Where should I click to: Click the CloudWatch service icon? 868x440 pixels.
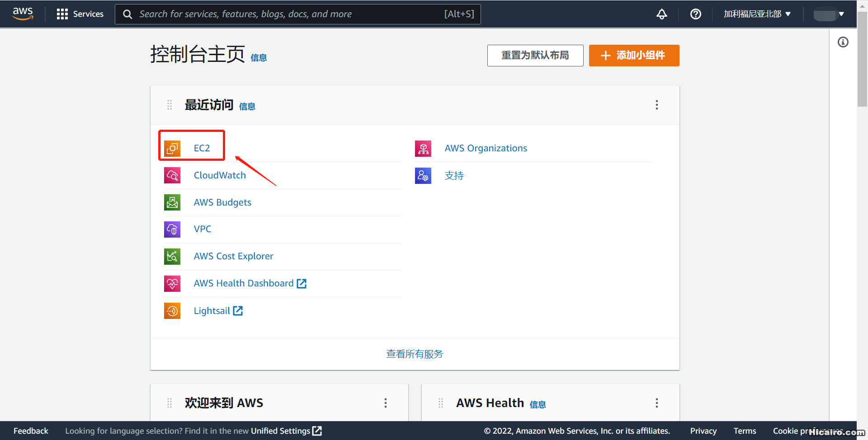(x=172, y=175)
